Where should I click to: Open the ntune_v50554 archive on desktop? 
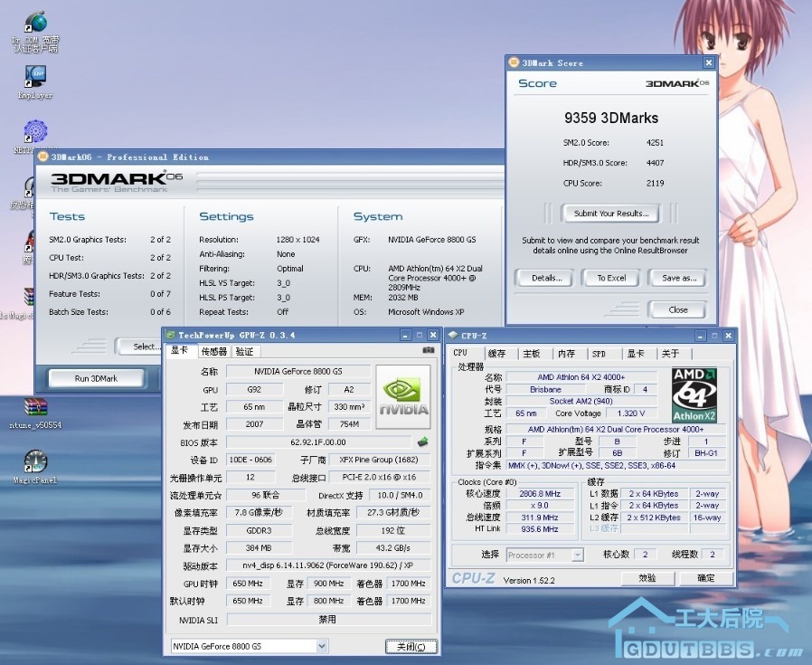point(35,408)
